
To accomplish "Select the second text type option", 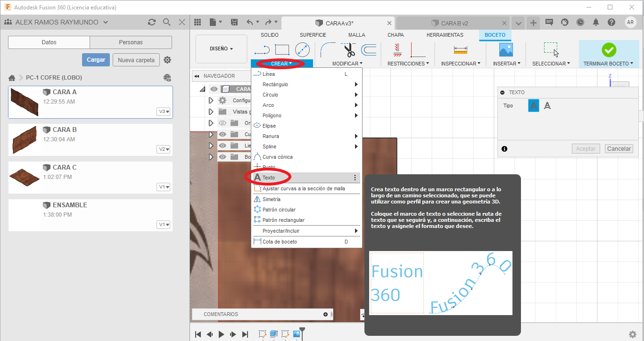I will click(547, 106).
